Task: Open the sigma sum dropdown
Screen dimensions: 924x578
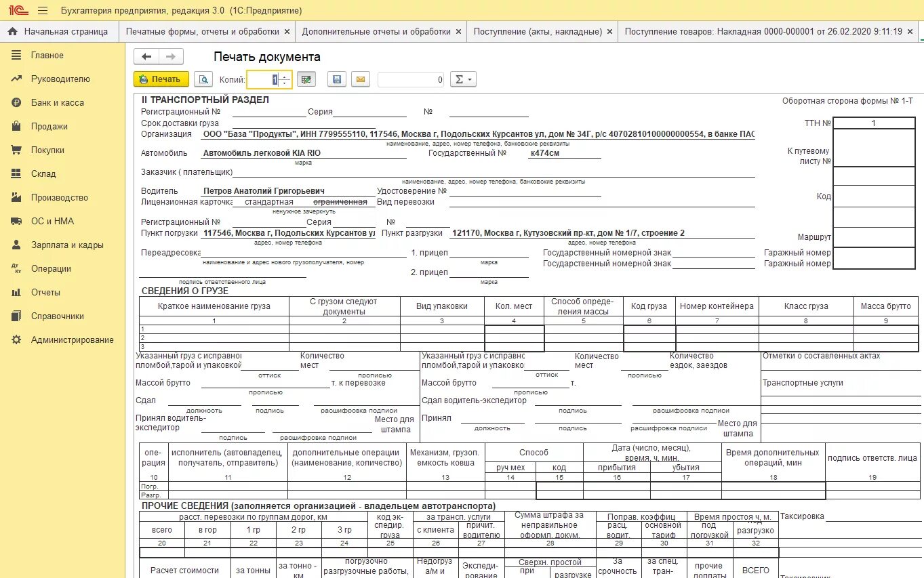Action: coord(463,79)
